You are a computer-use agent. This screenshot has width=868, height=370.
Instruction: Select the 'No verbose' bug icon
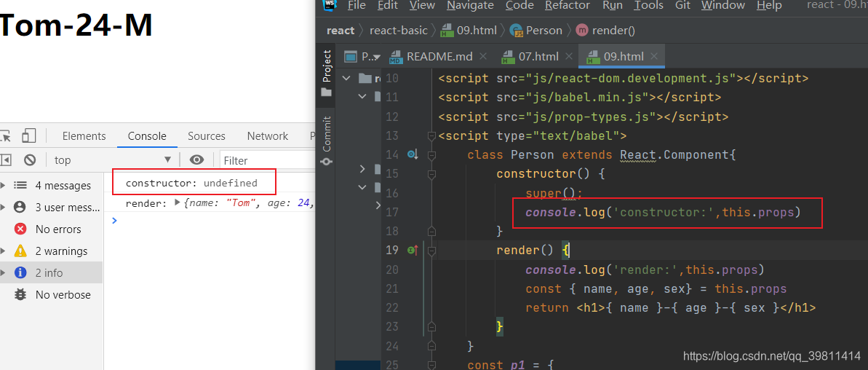[x=20, y=295]
